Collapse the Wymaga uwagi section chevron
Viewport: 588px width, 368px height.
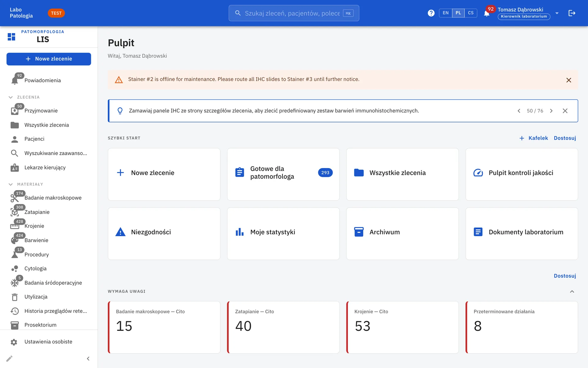(572, 291)
